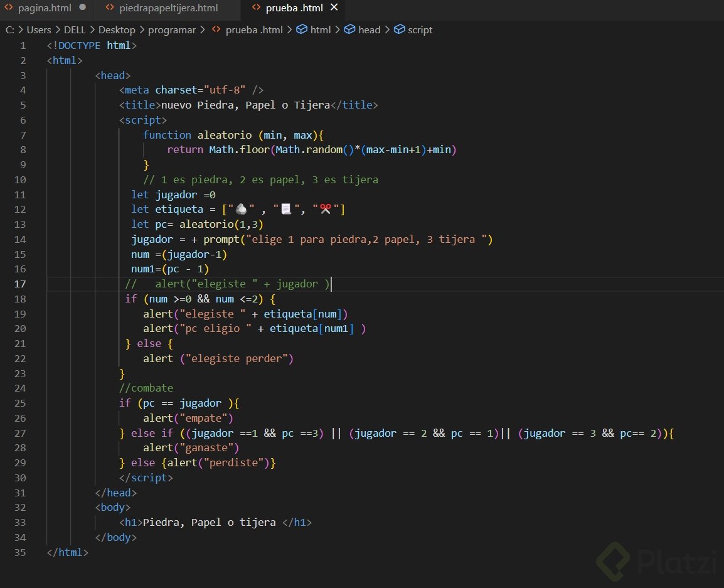Click the closing </html> tag
The width and height of the screenshot is (724, 588).
(67, 552)
